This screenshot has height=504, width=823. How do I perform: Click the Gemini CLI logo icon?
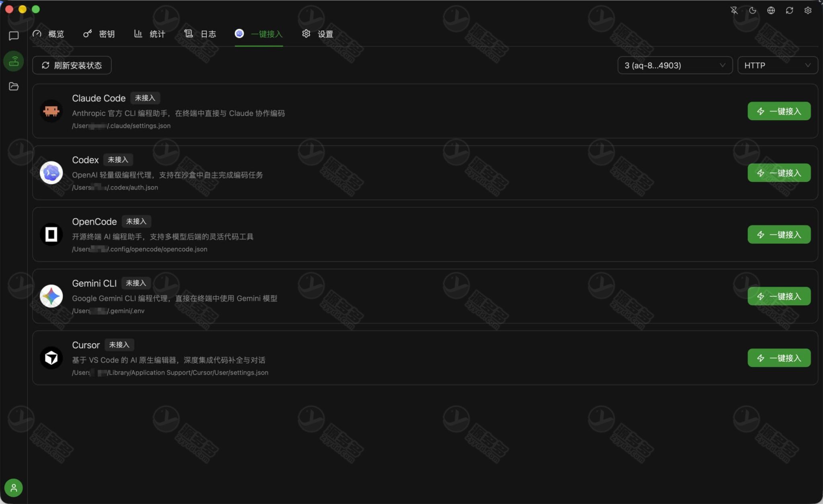pos(51,296)
